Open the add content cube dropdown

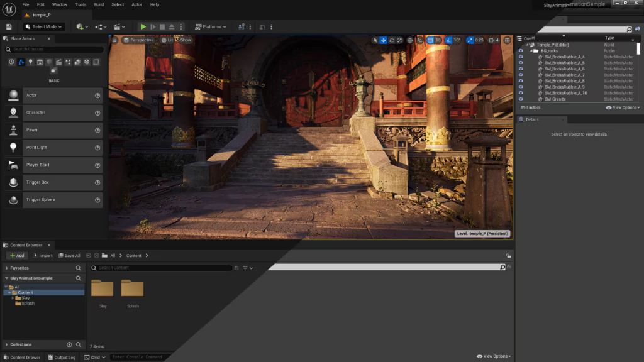point(82,26)
